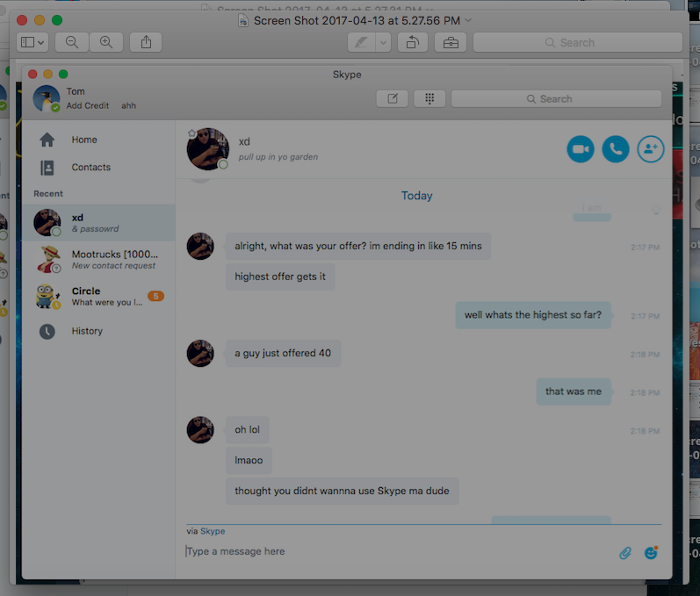
Task: Rotate the image with Preview's rotate icon
Action: (x=413, y=42)
